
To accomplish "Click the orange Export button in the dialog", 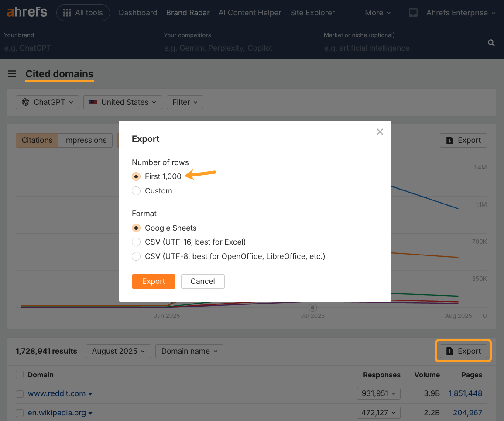I will pyautogui.click(x=153, y=281).
